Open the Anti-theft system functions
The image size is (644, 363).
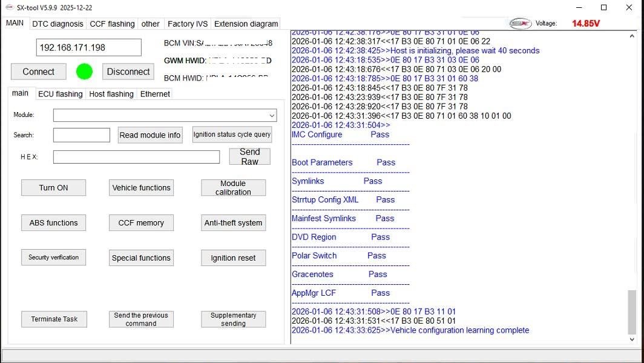(233, 223)
